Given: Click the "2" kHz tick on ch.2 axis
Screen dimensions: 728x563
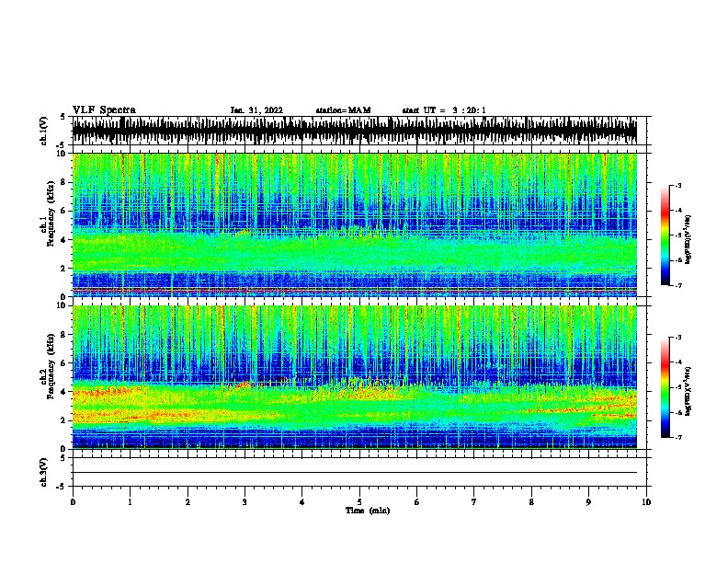Looking at the screenshot, I should [63, 420].
